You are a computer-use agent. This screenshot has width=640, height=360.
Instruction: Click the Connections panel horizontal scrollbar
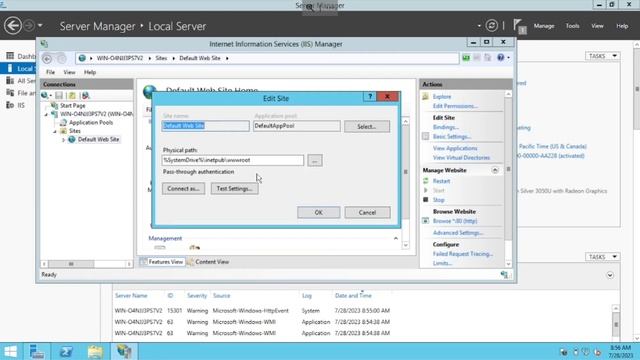click(x=87, y=264)
